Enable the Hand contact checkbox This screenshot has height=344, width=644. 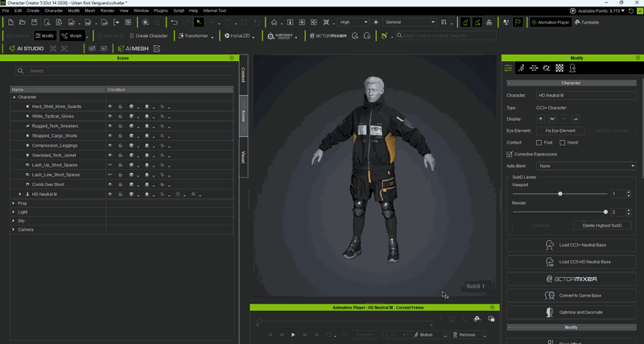click(x=562, y=143)
